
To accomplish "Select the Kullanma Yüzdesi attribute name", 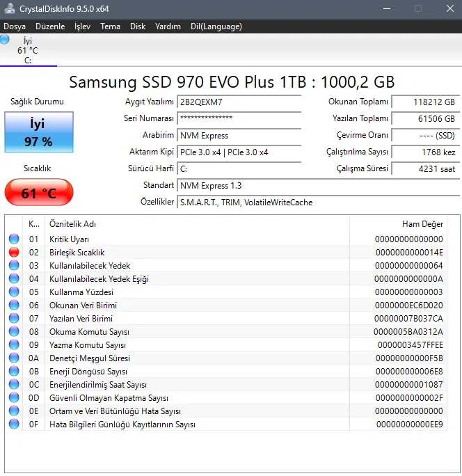I will pos(81,292).
